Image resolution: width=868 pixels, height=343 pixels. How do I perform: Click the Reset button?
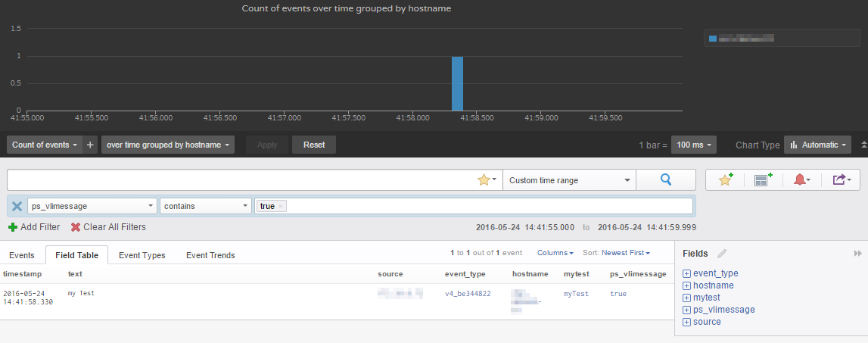coord(314,145)
